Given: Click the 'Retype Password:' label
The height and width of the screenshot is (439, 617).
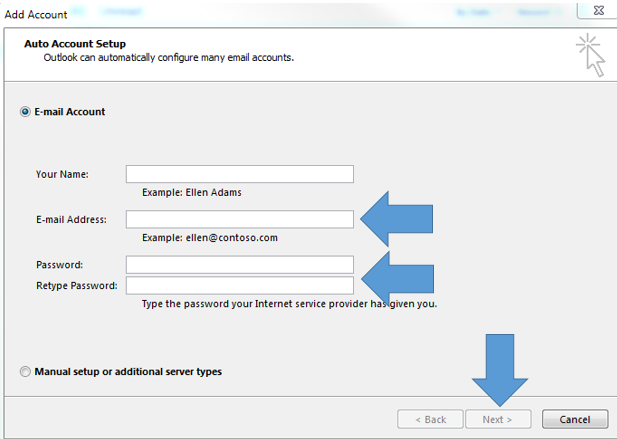Looking at the screenshot, I should [77, 286].
